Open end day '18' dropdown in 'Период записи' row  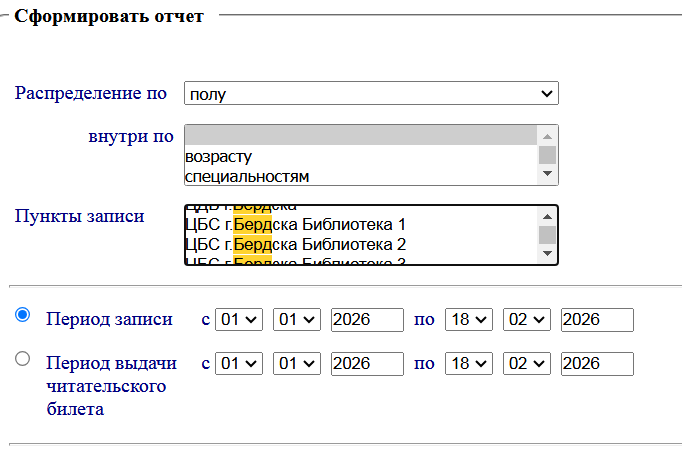pos(469,320)
